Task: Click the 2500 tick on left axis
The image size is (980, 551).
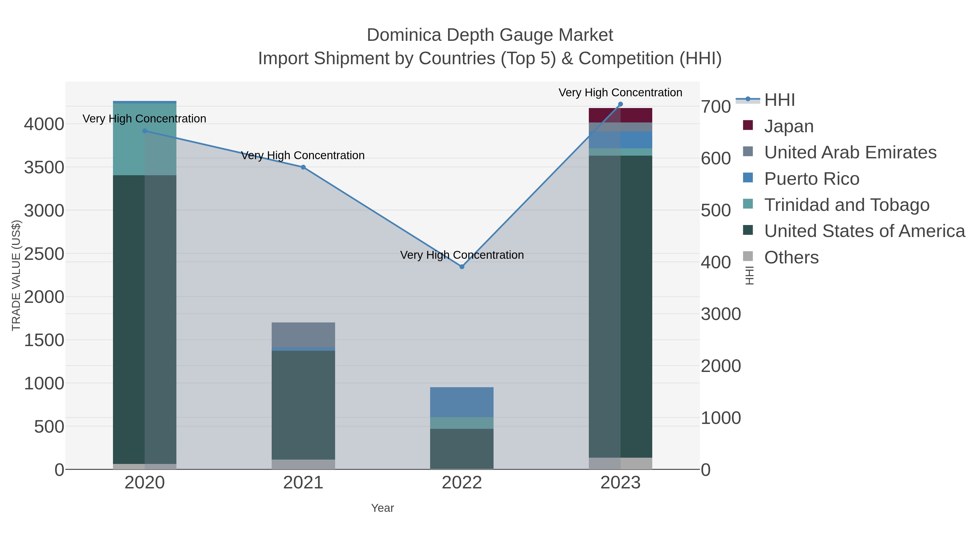Action: (44, 254)
